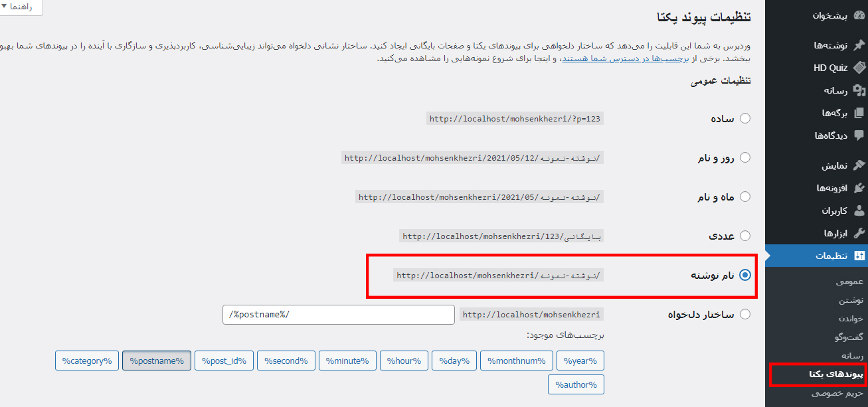Viewport: 868px width, 407px height.
Task: Insert the %monthnum% tag button
Action: 516,361
